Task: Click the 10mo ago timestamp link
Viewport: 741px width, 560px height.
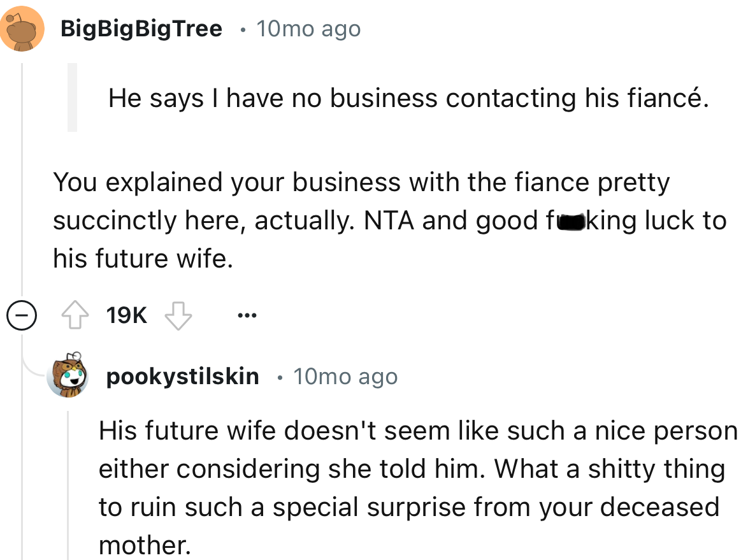Action: click(x=308, y=28)
